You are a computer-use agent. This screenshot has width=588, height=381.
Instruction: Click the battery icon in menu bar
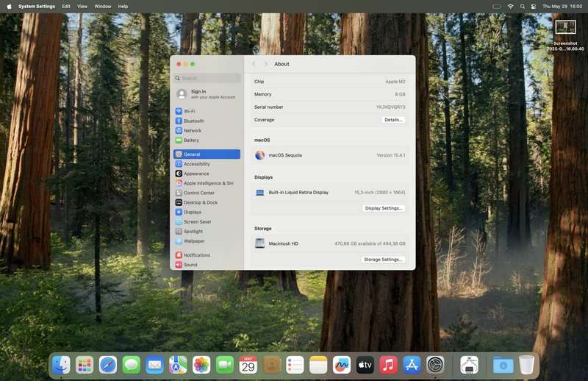coord(497,7)
